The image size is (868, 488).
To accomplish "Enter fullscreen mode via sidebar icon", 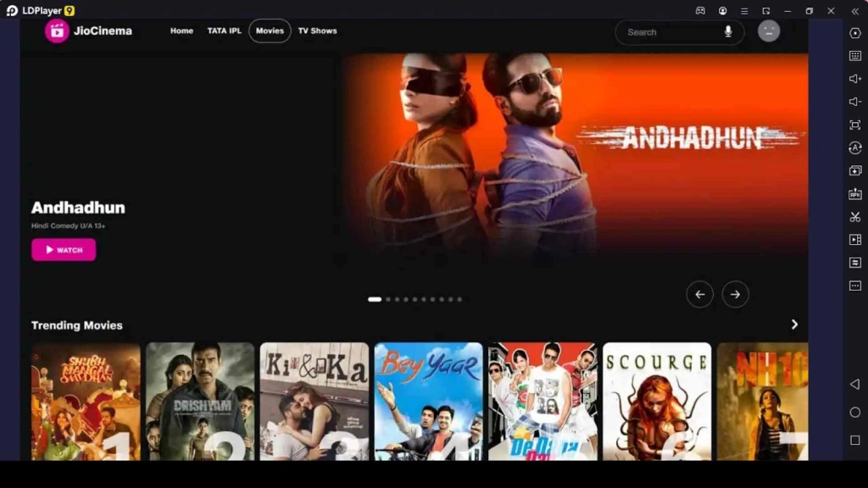I will (854, 125).
